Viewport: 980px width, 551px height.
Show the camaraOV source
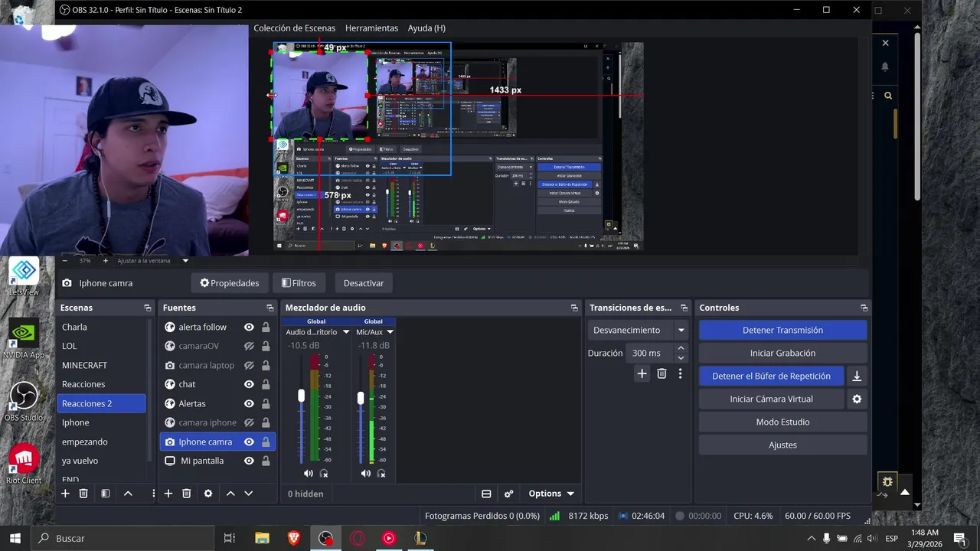coord(249,346)
